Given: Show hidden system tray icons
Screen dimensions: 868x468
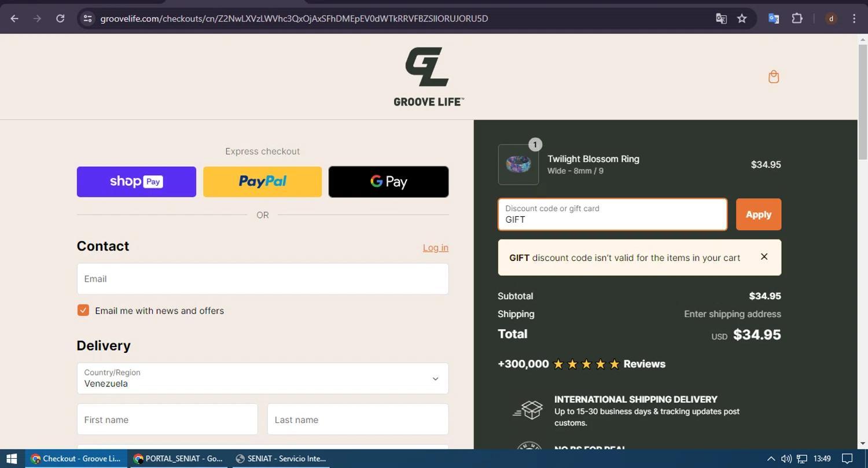Looking at the screenshot, I should pos(771,459).
